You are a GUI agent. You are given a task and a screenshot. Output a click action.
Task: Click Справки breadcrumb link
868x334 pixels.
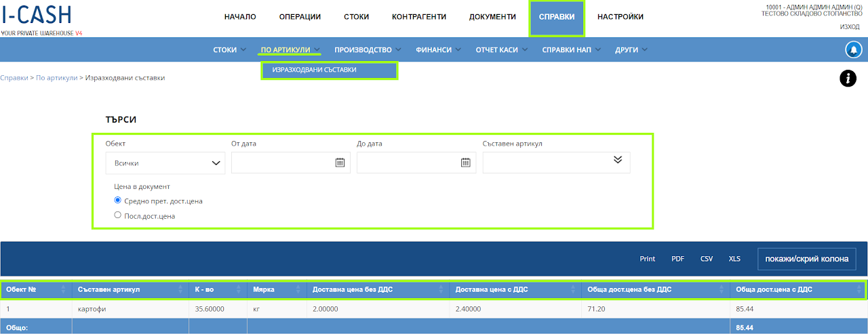click(14, 78)
